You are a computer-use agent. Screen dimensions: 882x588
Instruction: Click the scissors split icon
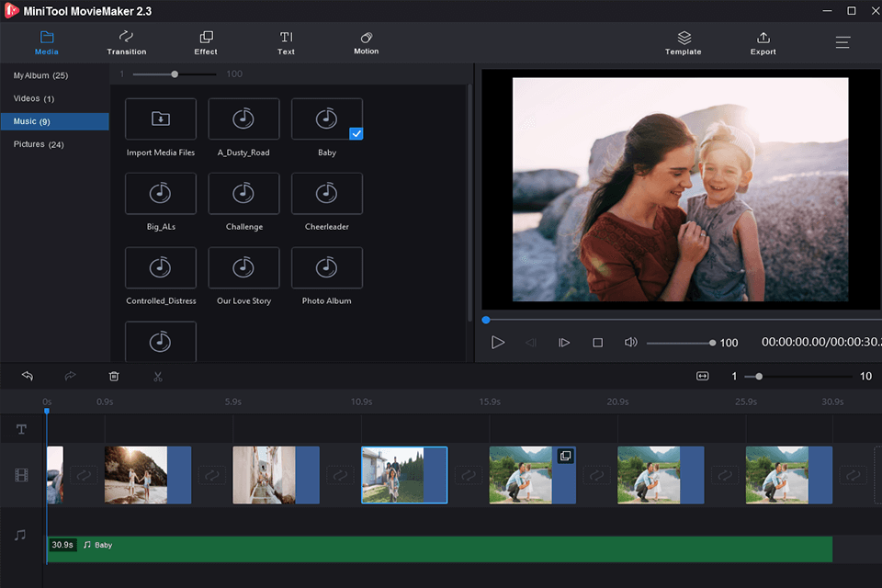pyautogui.click(x=158, y=376)
